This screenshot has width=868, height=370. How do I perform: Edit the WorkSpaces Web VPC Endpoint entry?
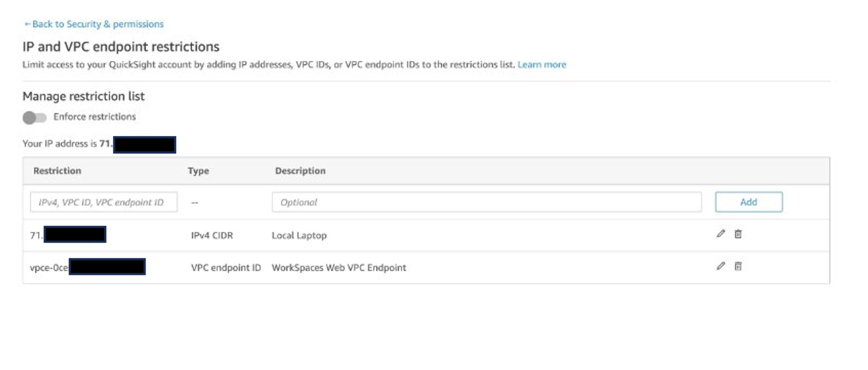pyautogui.click(x=720, y=266)
